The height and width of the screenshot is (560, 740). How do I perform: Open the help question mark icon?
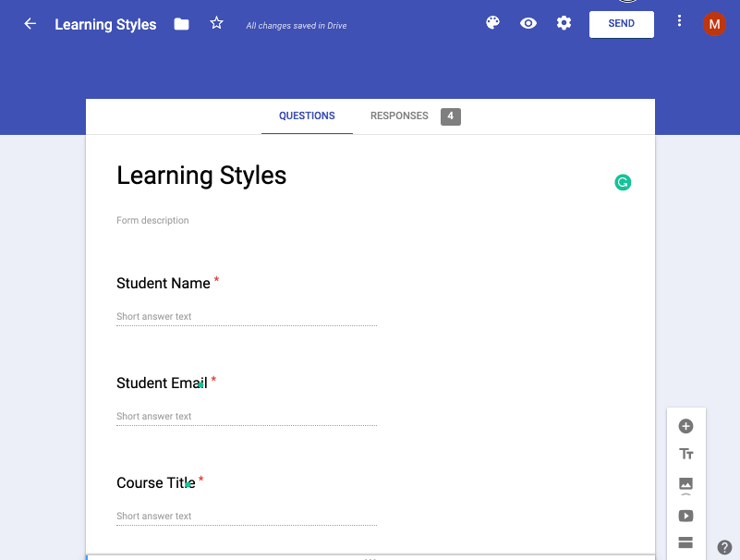click(724, 547)
